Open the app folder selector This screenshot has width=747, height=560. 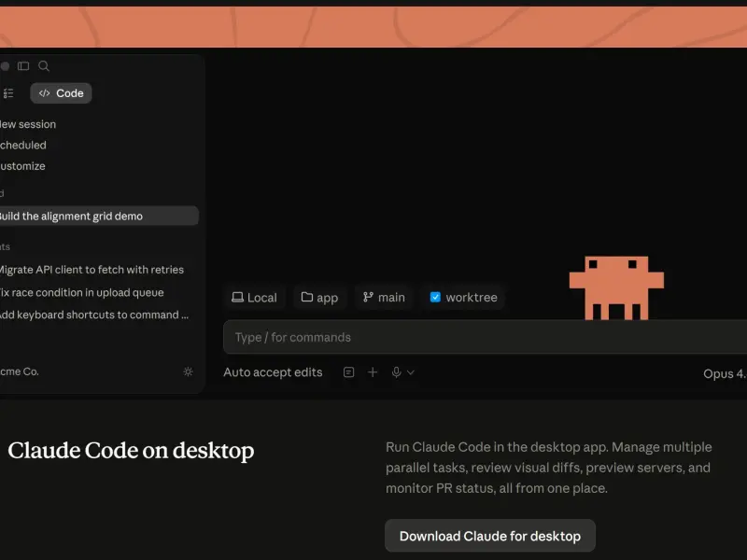click(x=319, y=298)
